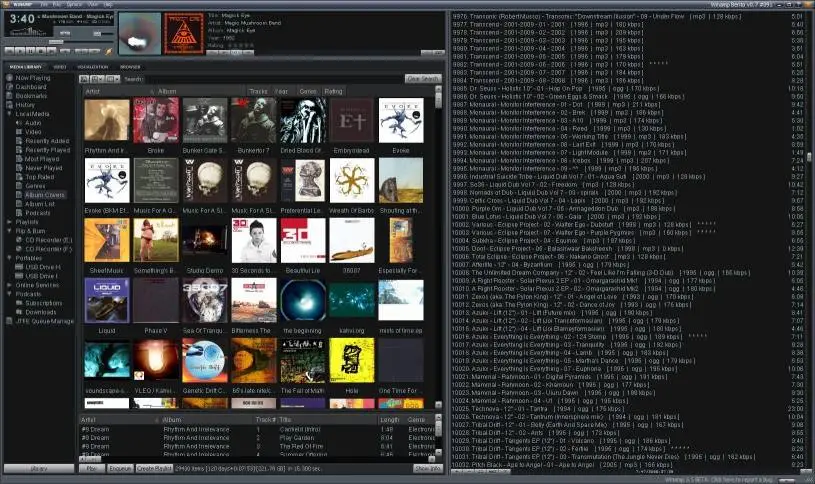The height and width of the screenshot is (484, 815).
Task: Open the Now Playing sidebar item
Action: [33, 78]
